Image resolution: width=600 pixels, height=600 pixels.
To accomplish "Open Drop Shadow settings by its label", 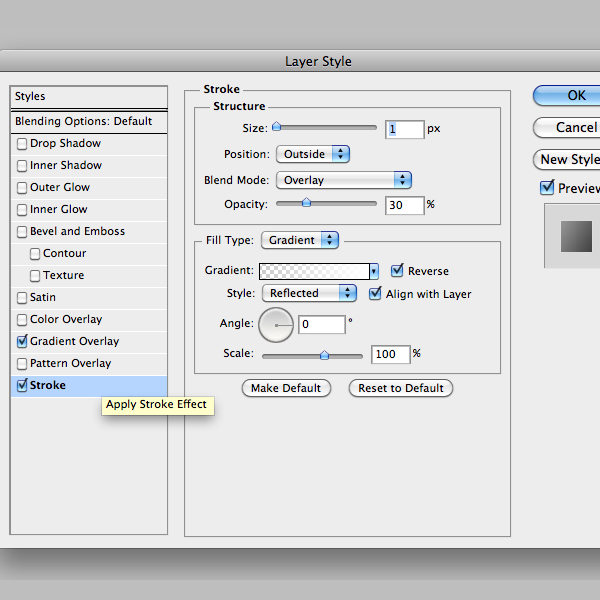I will [65, 143].
